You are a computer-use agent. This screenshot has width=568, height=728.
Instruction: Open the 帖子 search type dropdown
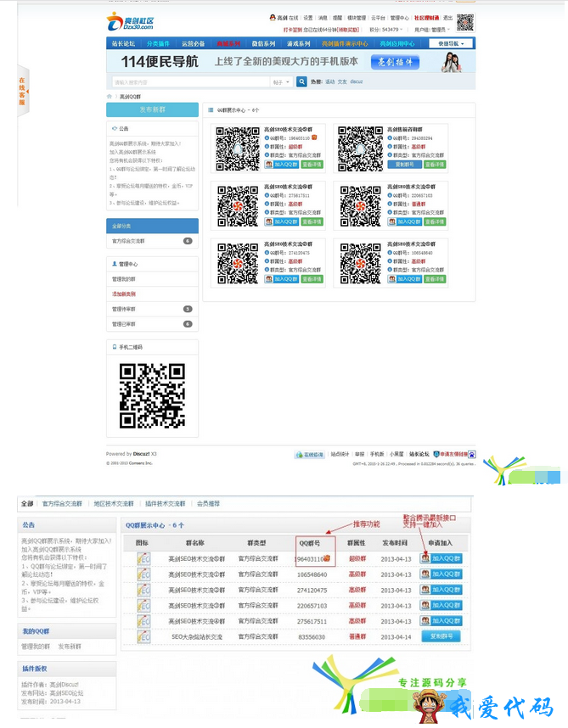(x=281, y=82)
